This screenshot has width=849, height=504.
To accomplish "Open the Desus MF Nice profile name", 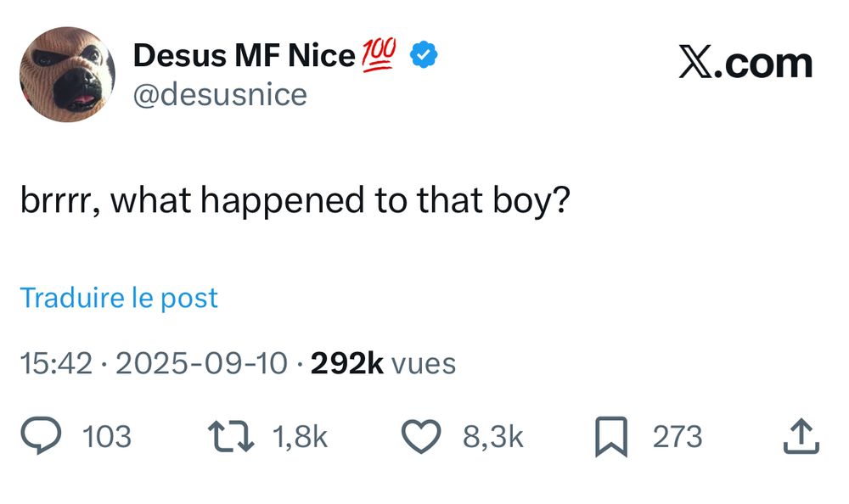I will point(244,56).
